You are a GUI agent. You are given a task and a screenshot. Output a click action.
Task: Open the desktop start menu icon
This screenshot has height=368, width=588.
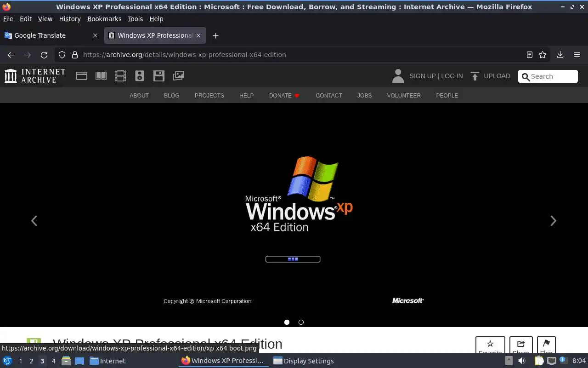[x=7, y=361]
